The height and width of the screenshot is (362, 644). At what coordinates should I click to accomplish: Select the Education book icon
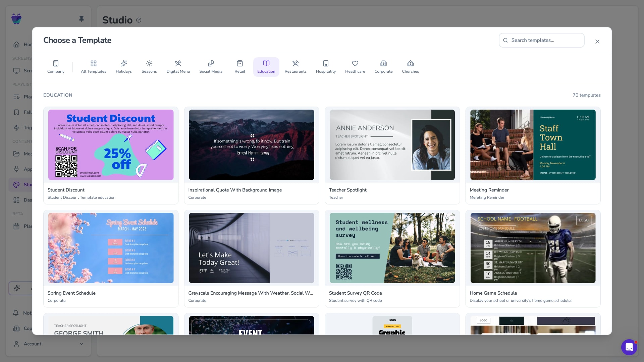coord(266,63)
